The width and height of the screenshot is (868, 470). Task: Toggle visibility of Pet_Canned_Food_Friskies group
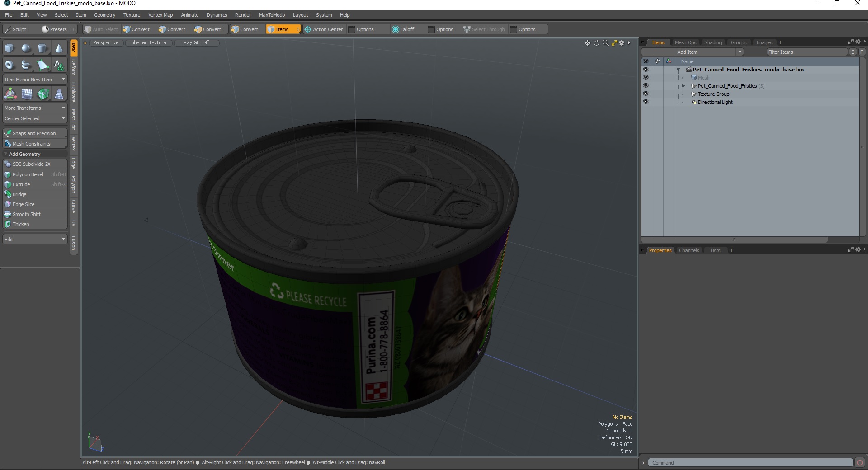click(x=646, y=86)
